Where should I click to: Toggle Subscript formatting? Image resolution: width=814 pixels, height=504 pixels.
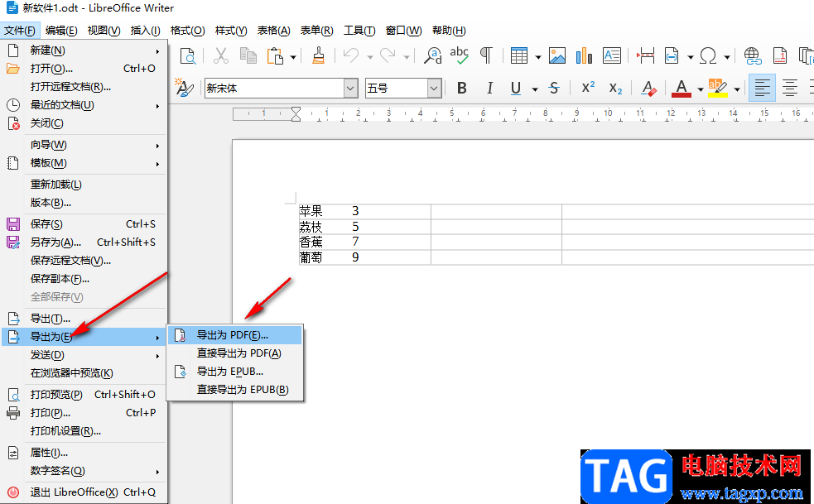click(x=615, y=89)
